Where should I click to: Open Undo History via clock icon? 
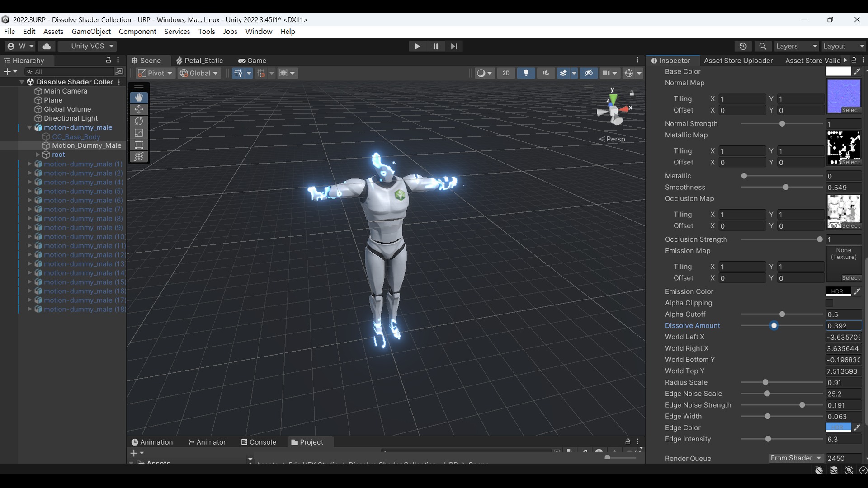743,46
